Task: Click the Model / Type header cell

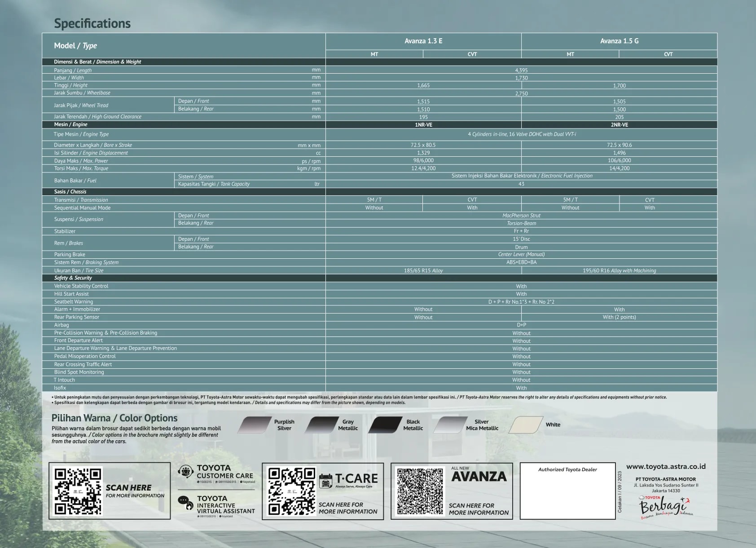Action: pyautogui.click(x=184, y=45)
